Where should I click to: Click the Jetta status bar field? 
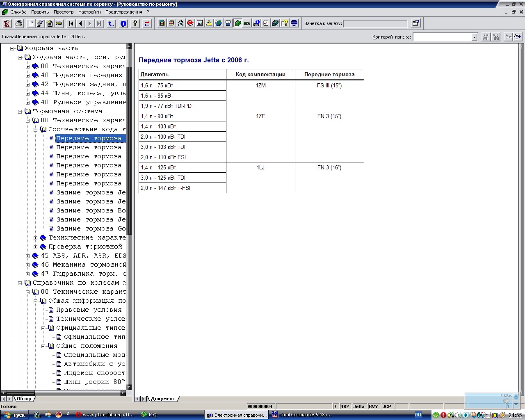coord(359,406)
